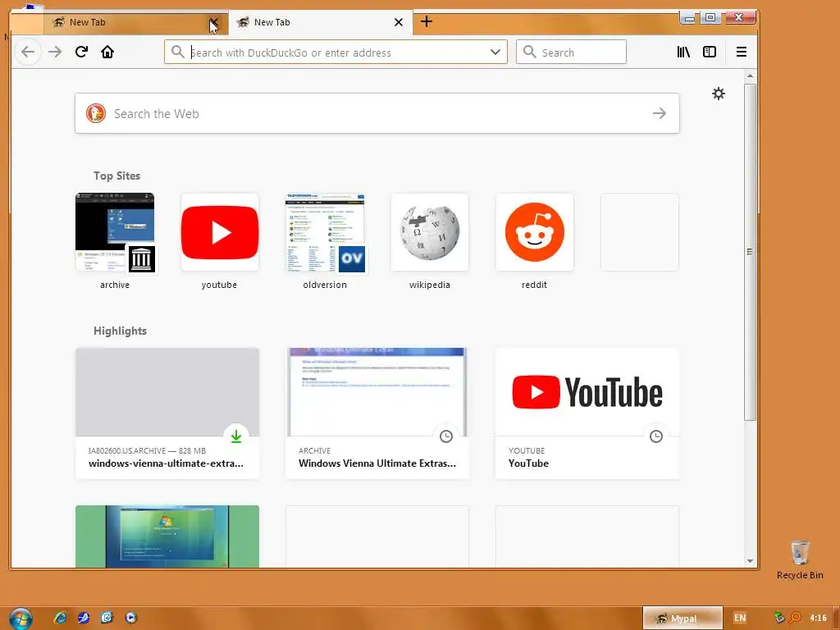The height and width of the screenshot is (630, 840).
Task: Open the Windows Vista screenshot highlight card
Action: [x=167, y=536]
